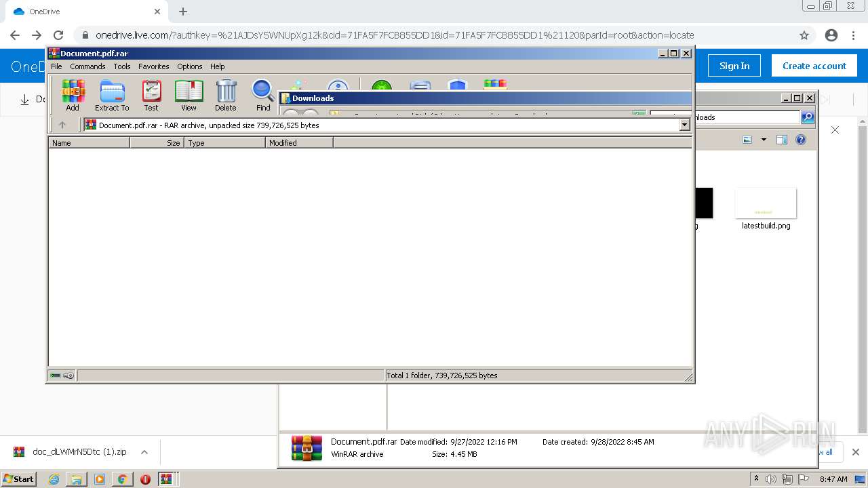Screen dimensions: 868x488
Task: Click the OneDrive logo text
Action: point(28,66)
